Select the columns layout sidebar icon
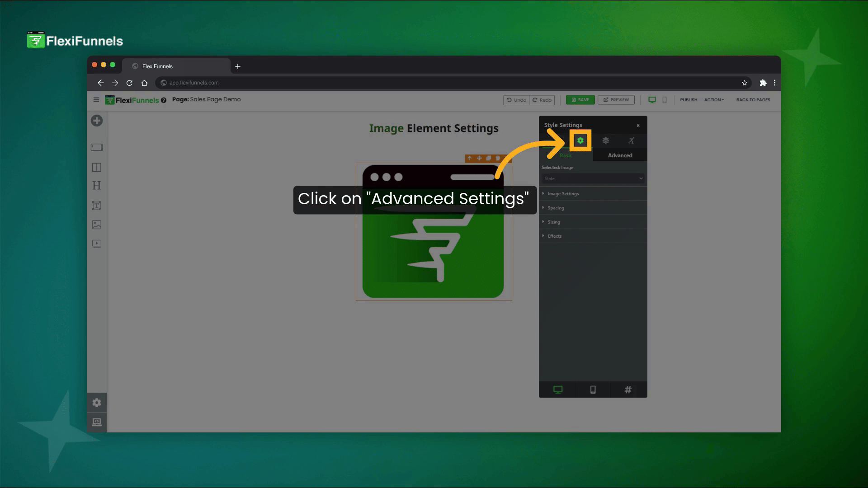 (x=97, y=167)
